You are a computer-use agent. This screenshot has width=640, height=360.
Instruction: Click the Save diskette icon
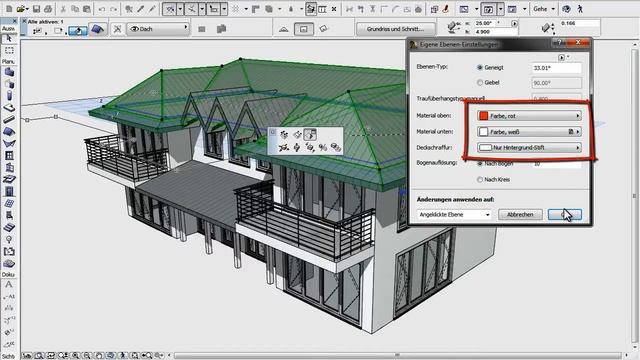pyautogui.click(x=36, y=9)
